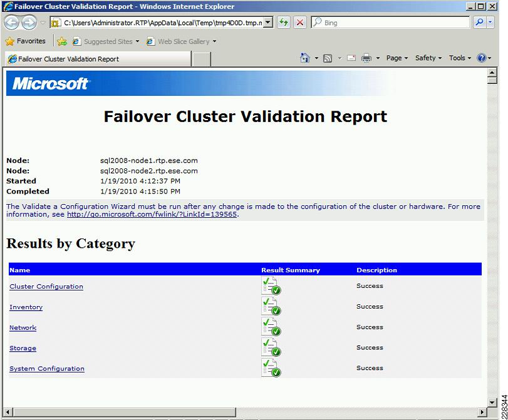Click the Description column header
The image size is (508, 420).
[376, 270]
